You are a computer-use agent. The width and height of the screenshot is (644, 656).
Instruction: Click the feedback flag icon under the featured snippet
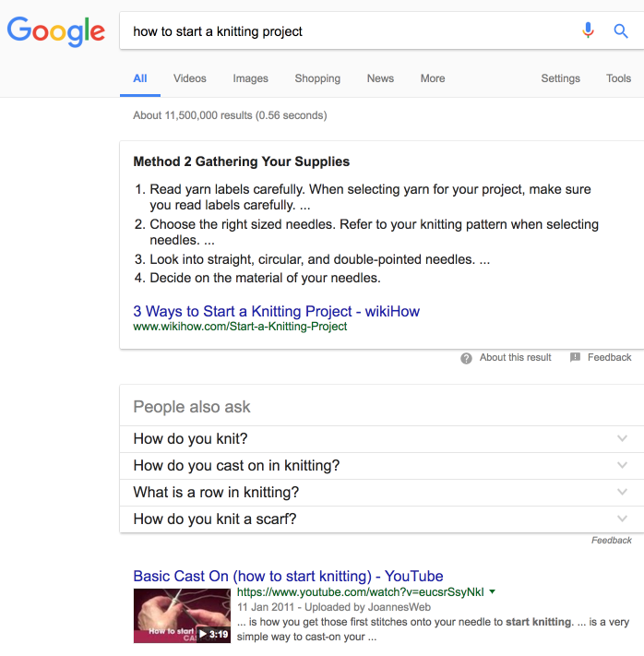576,357
